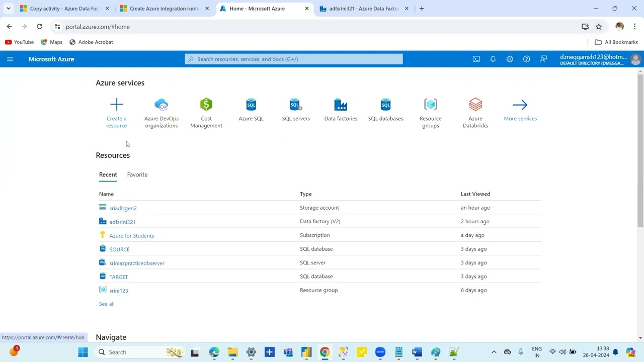Open the help question mark icon

[x=526, y=59]
